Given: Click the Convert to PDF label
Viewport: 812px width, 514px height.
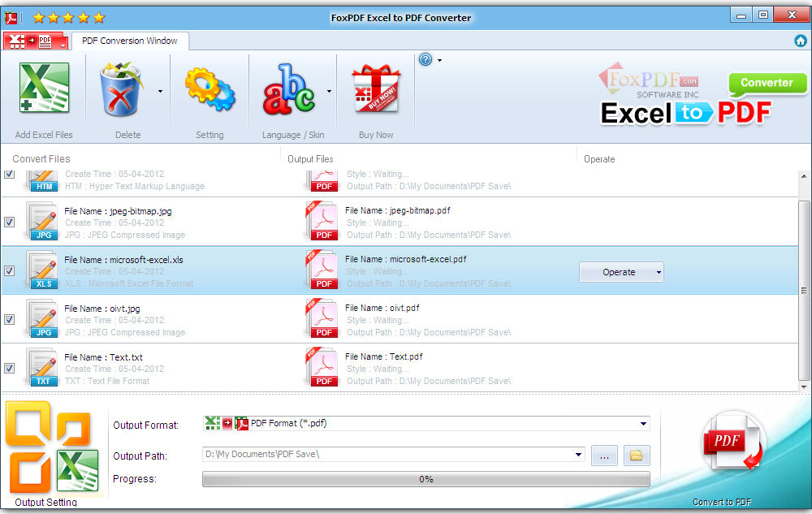Looking at the screenshot, I should (722, 502).
